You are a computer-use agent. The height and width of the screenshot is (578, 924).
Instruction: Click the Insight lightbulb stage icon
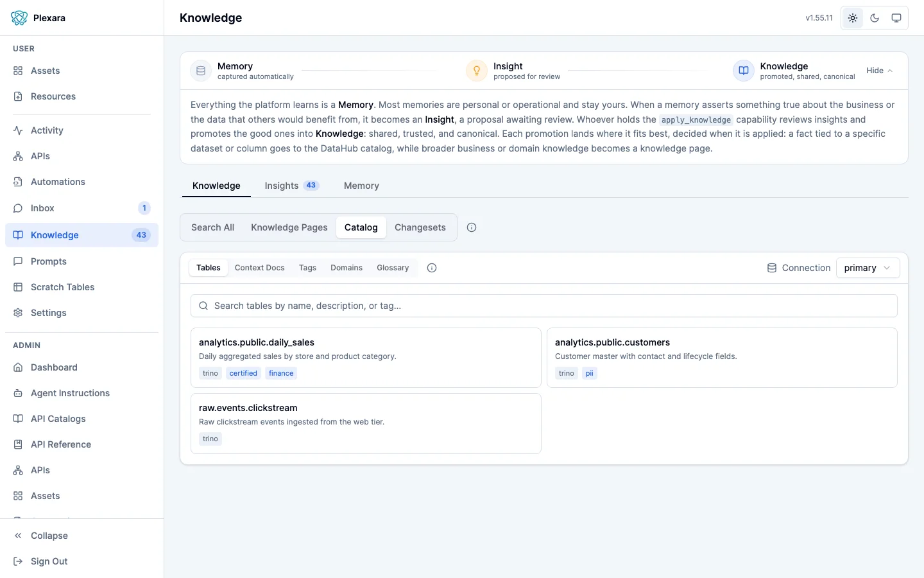click(477, 71)
